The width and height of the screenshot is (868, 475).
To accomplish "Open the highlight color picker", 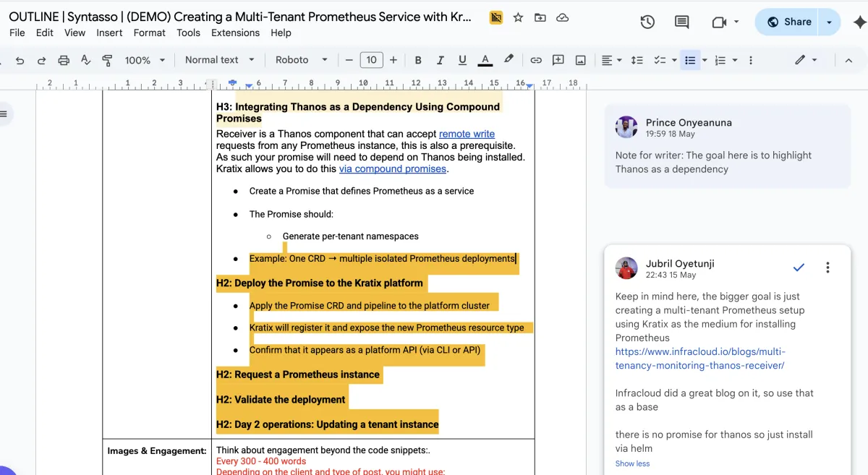I will [x=509, y=60].
